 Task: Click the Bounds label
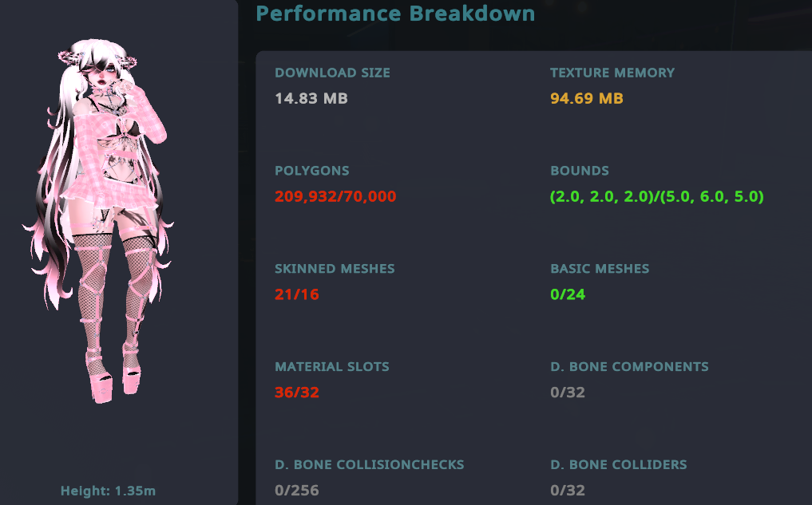pyautogui.click(x=580, y=171)
